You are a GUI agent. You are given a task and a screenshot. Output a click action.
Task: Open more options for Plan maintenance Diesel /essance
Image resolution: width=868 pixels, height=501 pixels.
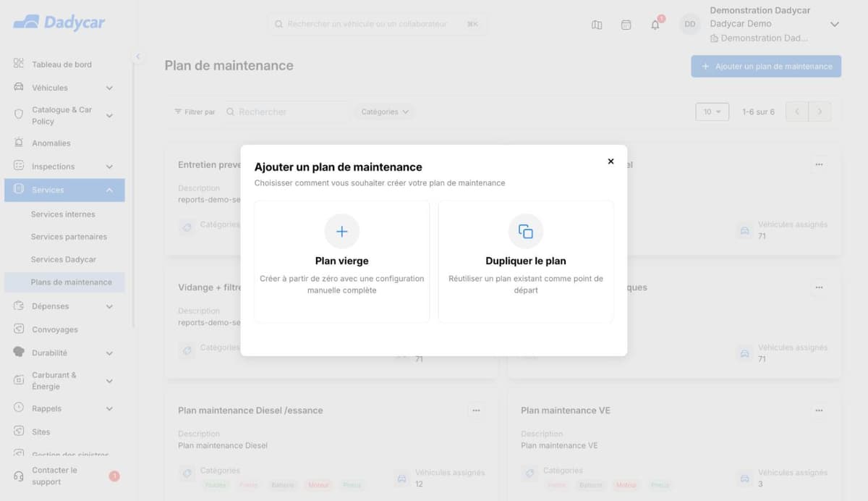[x=476, y=411]
